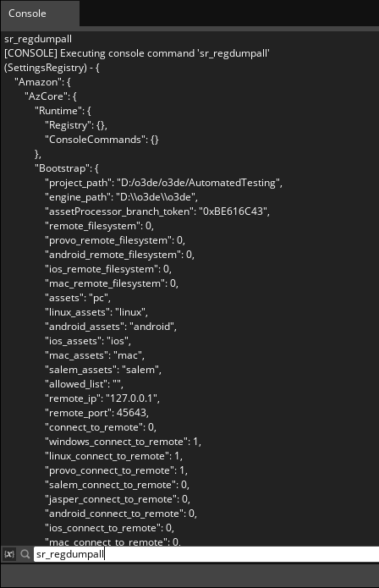Click the "jasper_connect_to_remote": 0 line
Image resolution: width=379 pixels, height=588 pixels.
coord(118,499)
